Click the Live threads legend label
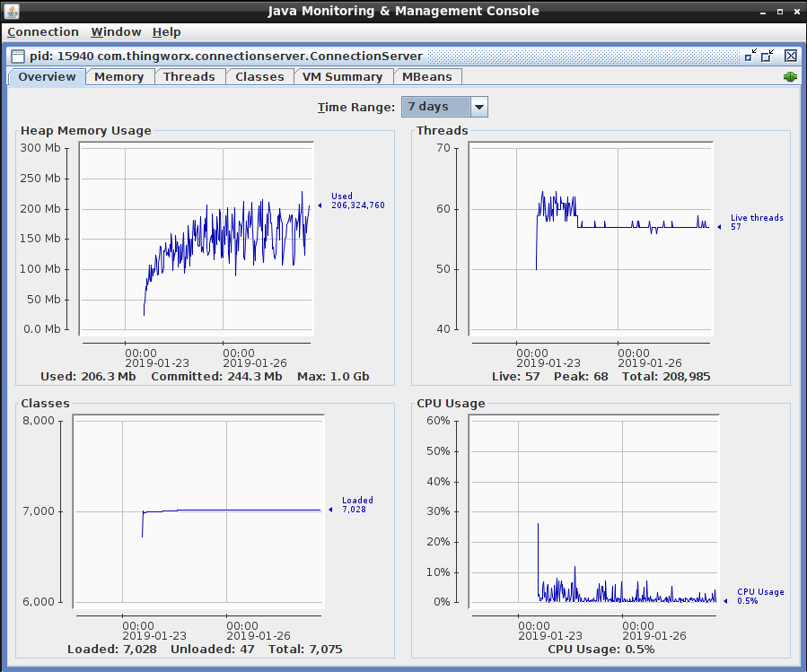807x672 pixels. click(x=756, y=218)
